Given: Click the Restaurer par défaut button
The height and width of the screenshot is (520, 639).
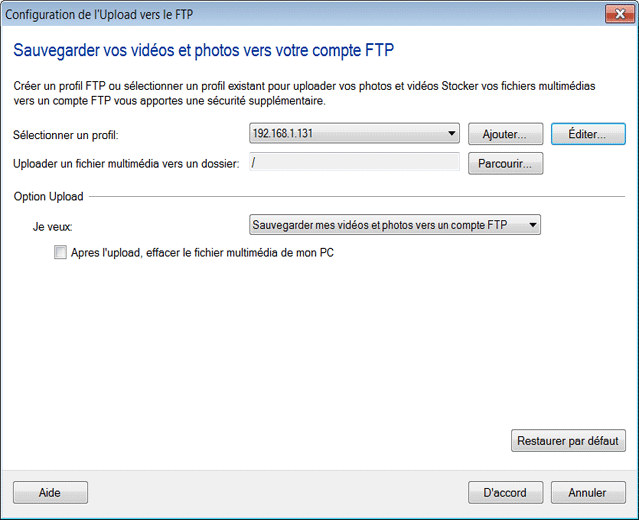Looking at the screenshot, I should pyautogui.click(x=568, y=440).
